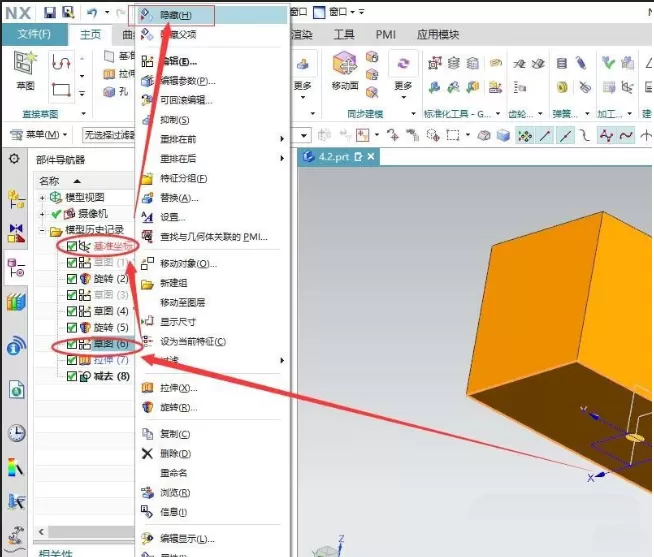Toggle the snap point grid icon
Viewport: 654px width, 557px height.
click(525, 135)
